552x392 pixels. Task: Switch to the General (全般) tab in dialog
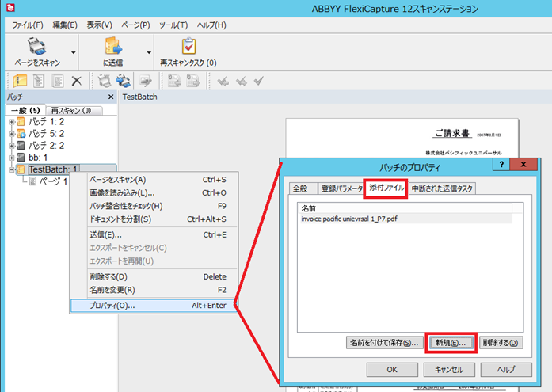(x=303, y=188)
